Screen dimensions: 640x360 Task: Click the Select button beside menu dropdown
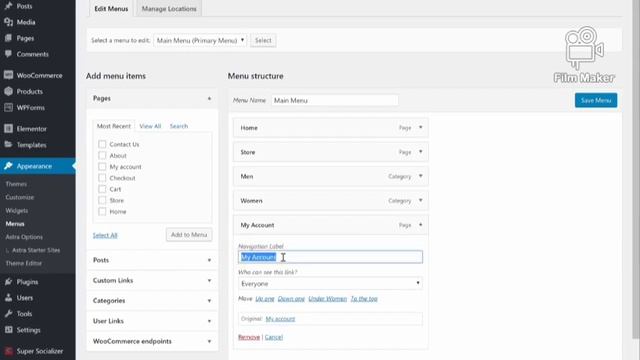pyautogui.click(x=263, y=40)
